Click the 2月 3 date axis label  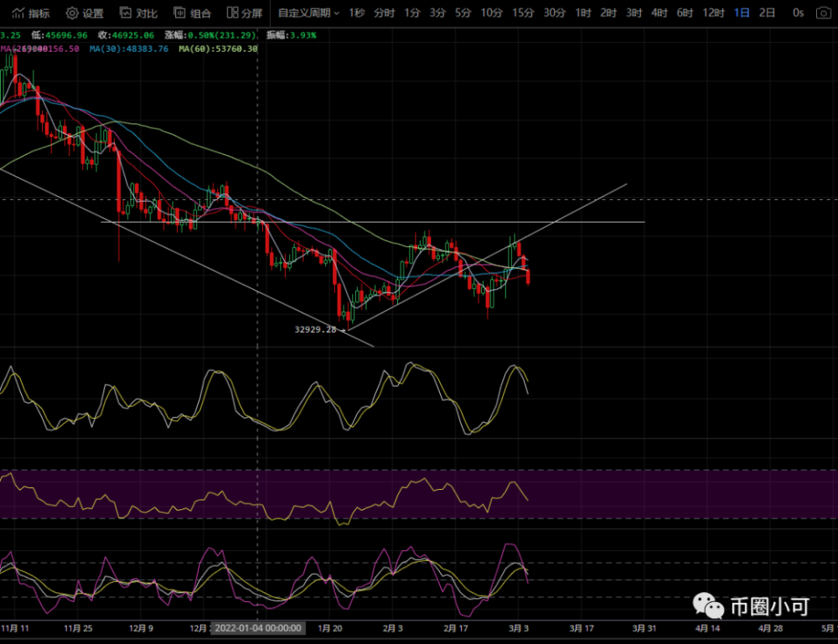[393, 629]
